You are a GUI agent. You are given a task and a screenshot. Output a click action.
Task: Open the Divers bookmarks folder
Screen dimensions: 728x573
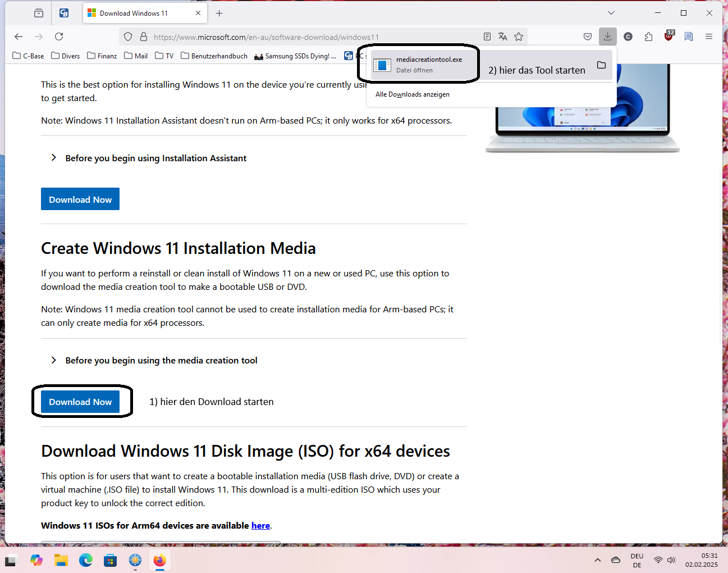click(65, 56)
